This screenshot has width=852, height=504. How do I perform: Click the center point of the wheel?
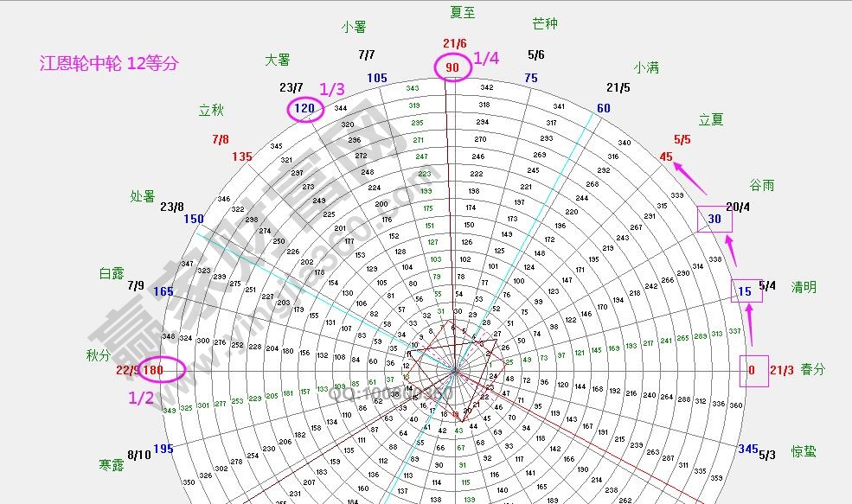pyautogui.click(x=453, y=370)
